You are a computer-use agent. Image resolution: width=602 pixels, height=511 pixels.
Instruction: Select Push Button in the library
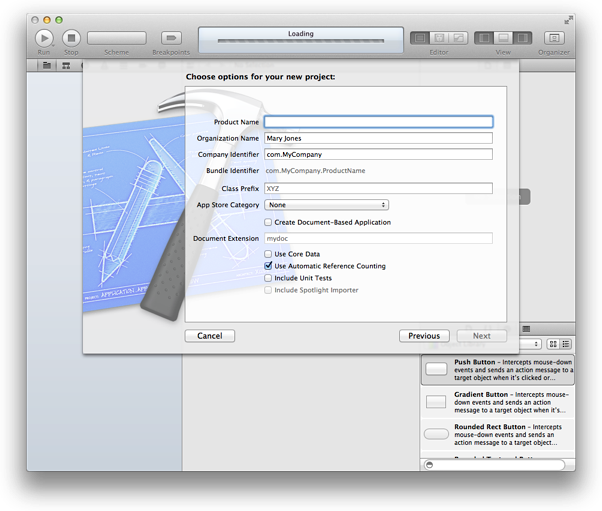click(x=498, y=370)
